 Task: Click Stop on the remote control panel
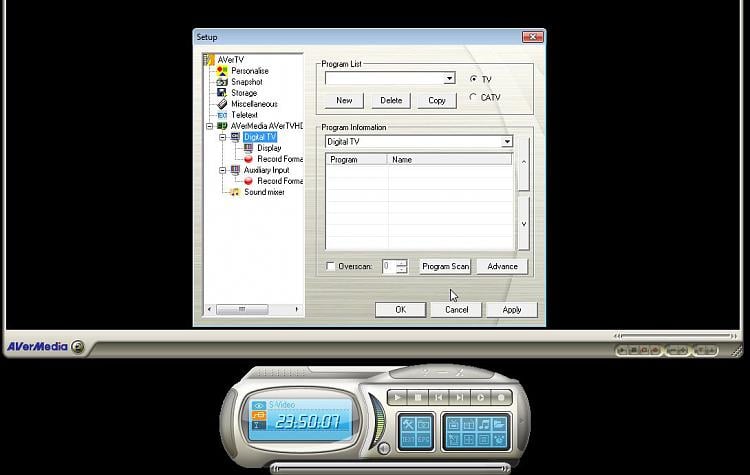(418, 397)
